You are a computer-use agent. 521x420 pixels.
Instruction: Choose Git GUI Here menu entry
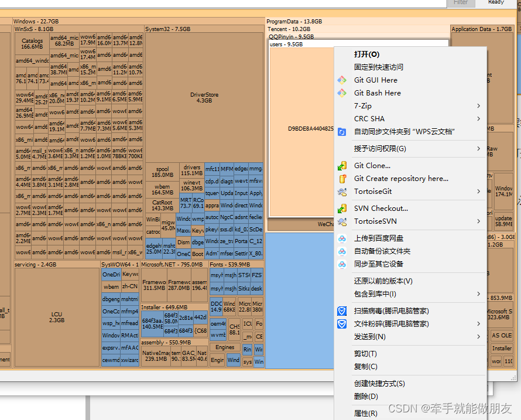[410, 80]
